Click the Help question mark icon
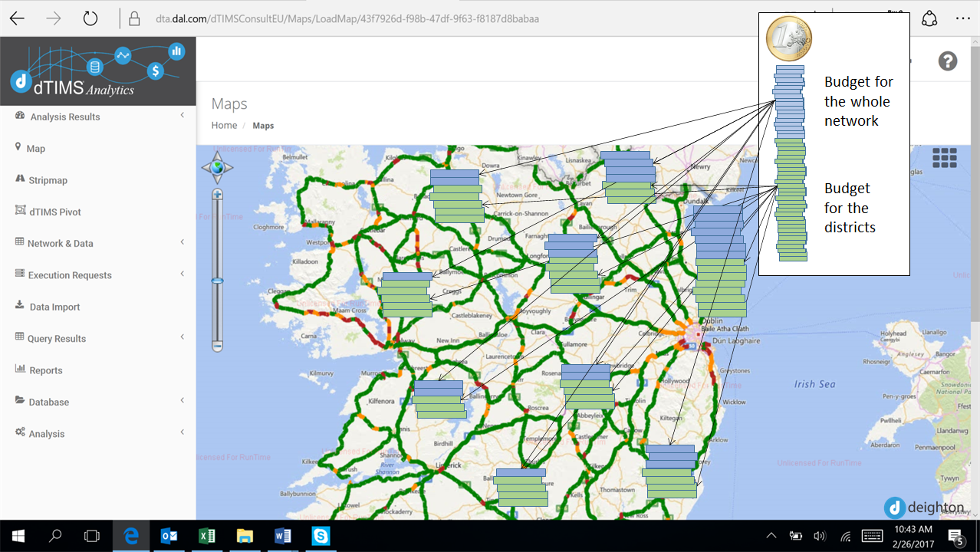The image size is (980, 552). point(948,61)
